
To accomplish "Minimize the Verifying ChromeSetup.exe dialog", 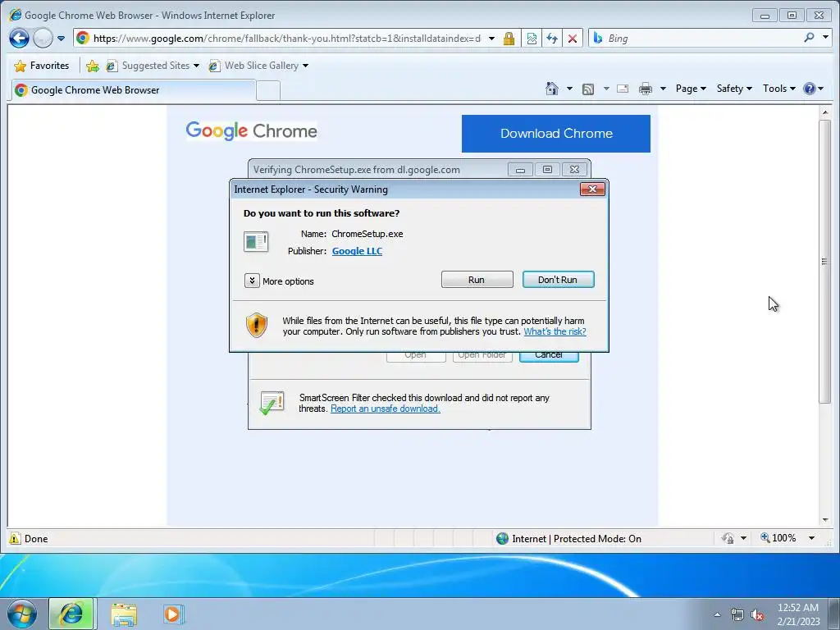I will pos(519,170).
